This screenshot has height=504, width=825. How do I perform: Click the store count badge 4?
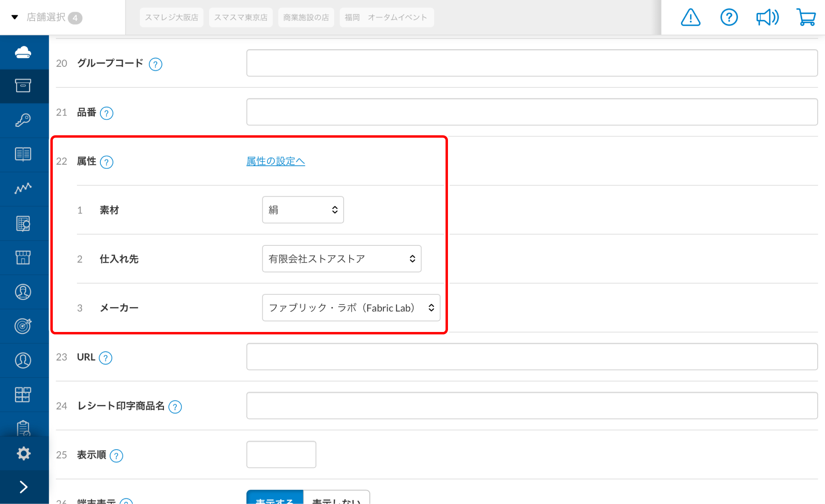(75, 18)
